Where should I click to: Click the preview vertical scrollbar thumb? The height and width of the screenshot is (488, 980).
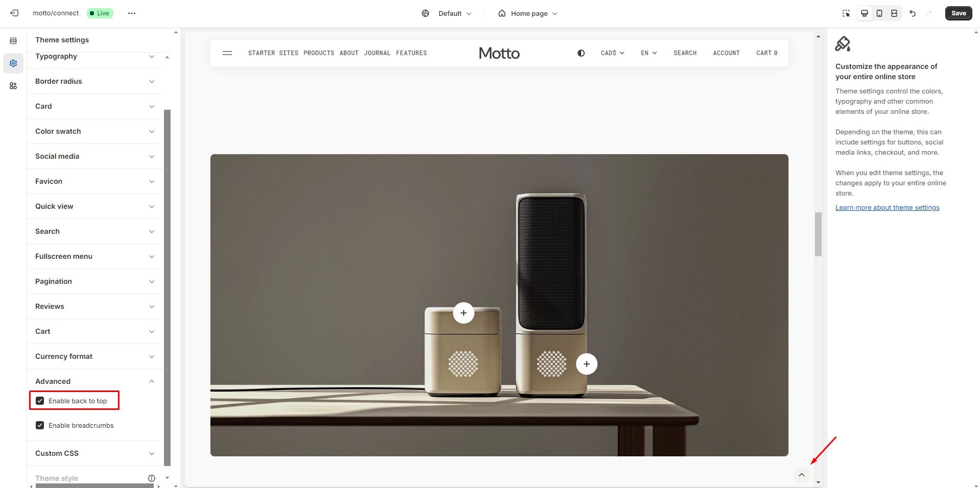pyautogui.click(x=818, y=234)
